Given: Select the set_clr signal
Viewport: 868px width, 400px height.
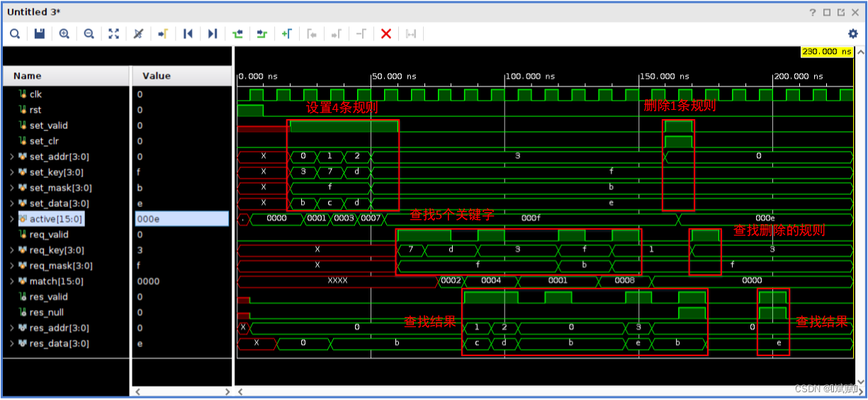Looking at the screenshot, I should coord(44,141).
